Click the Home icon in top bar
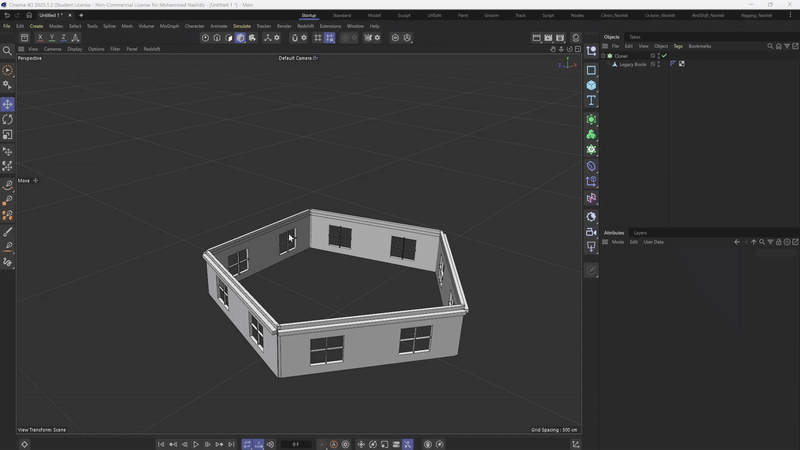800x450 pixels. [29, 15]
